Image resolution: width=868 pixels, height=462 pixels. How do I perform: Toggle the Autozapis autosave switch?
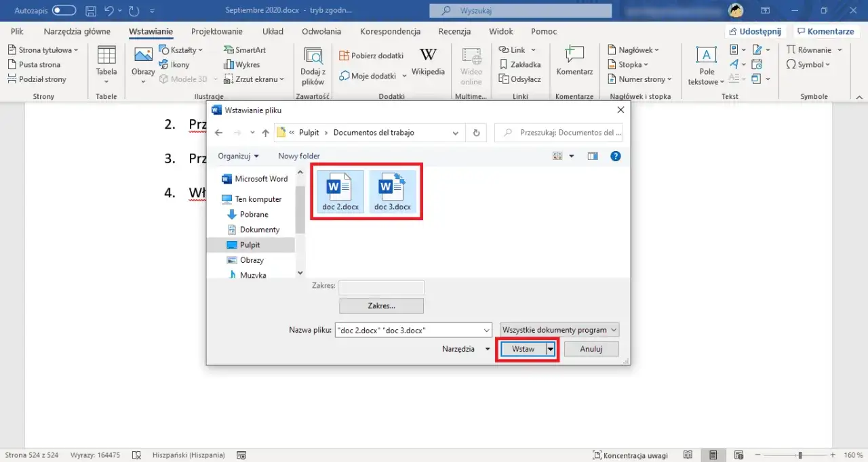tap(64, 10)
